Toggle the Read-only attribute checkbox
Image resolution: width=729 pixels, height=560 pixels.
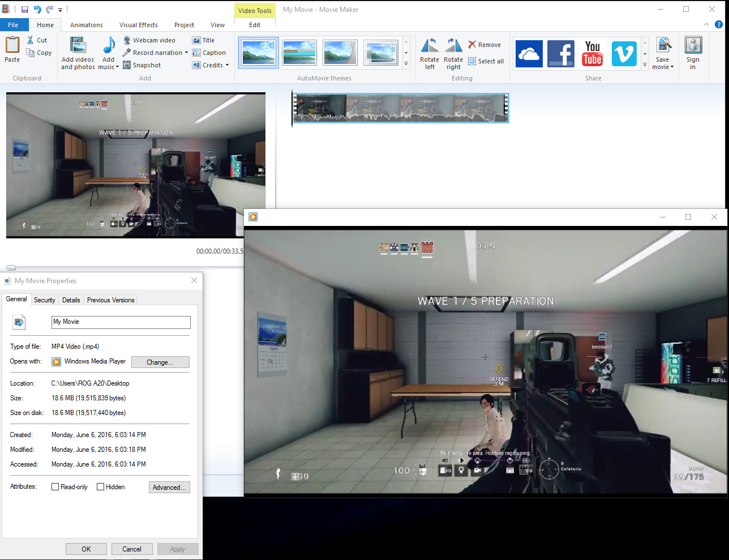point(55,487)
